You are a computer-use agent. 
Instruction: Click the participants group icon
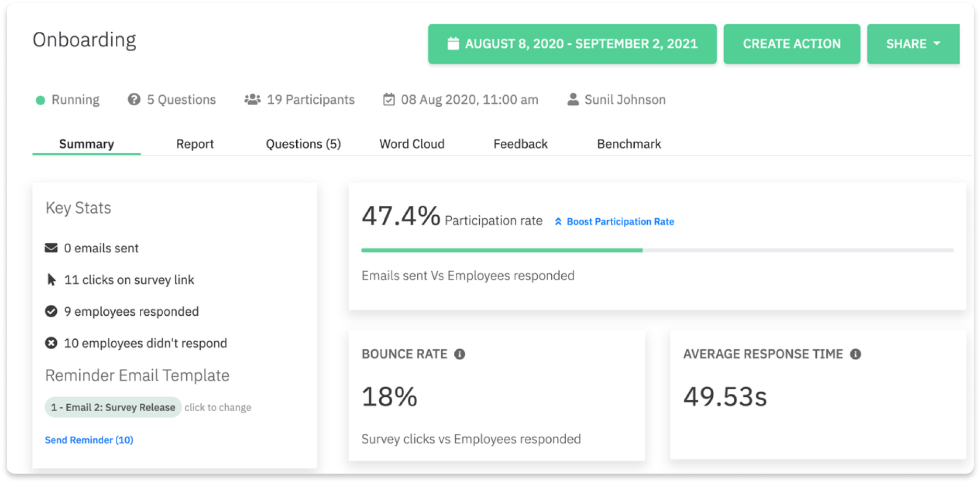[252, 99]
